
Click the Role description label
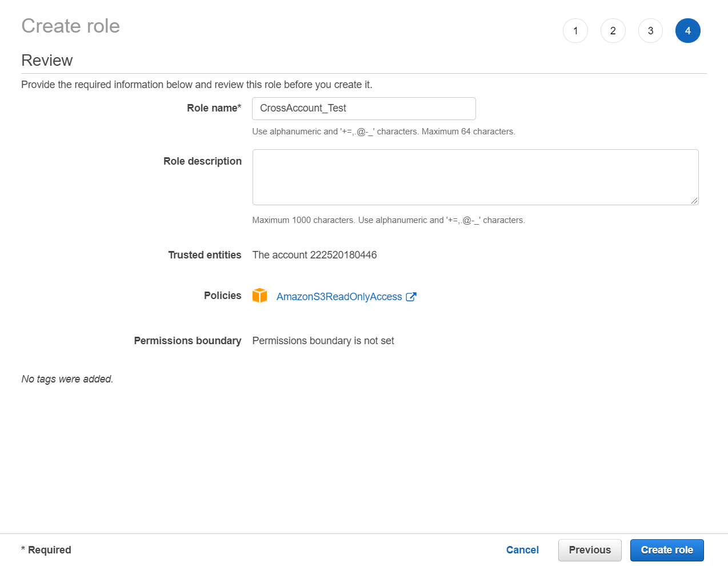coord(202,161)
